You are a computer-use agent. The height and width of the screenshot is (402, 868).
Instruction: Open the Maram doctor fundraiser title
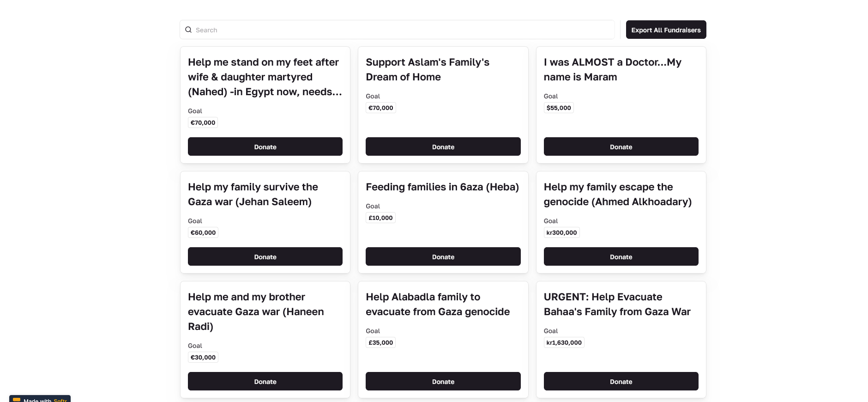tap(612, 69)
